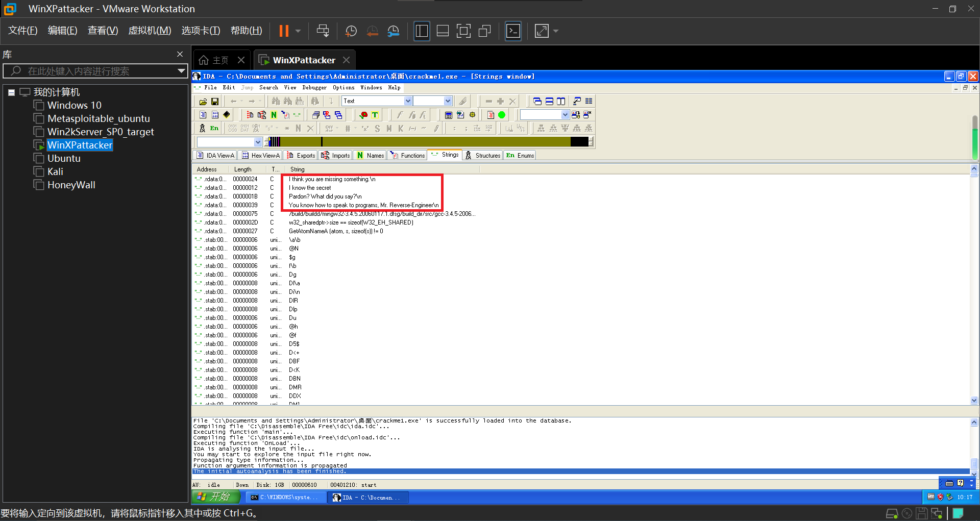980x521 pixels.
Task: Click the language bar keyboard icon
Action: [949, 483]
